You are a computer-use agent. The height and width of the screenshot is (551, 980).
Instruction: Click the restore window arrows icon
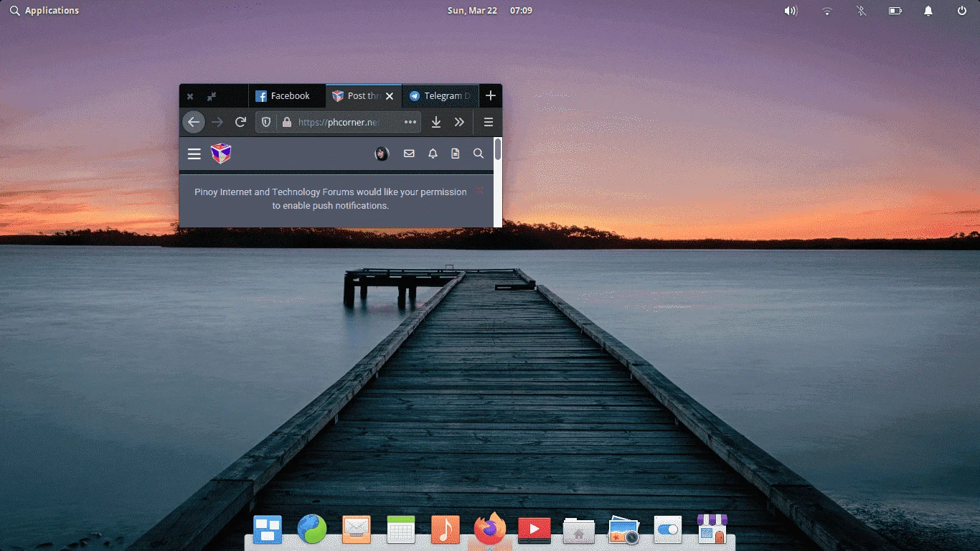(212, 96)
